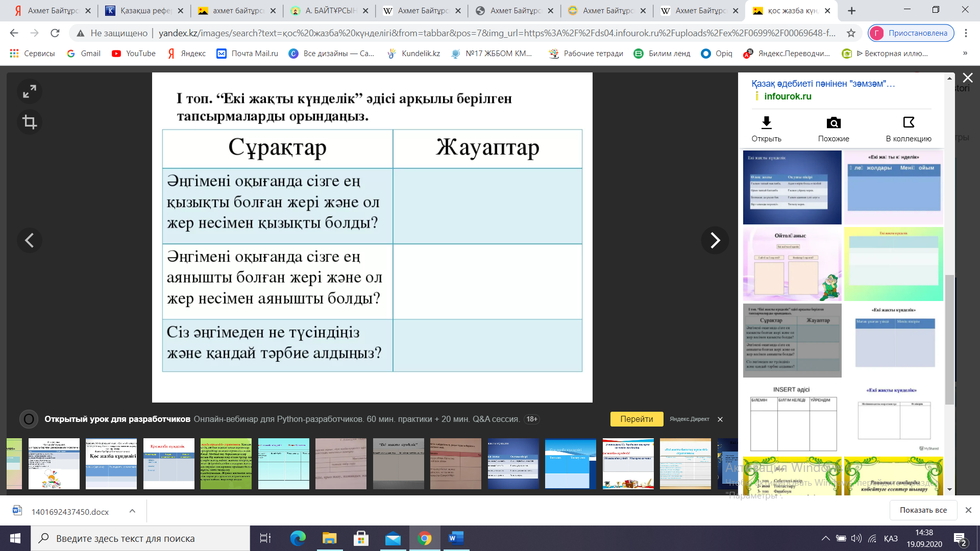980x551 pixels.
Task: Select the crop image icon
Action: pyautogui.click(x=30, y=122)
